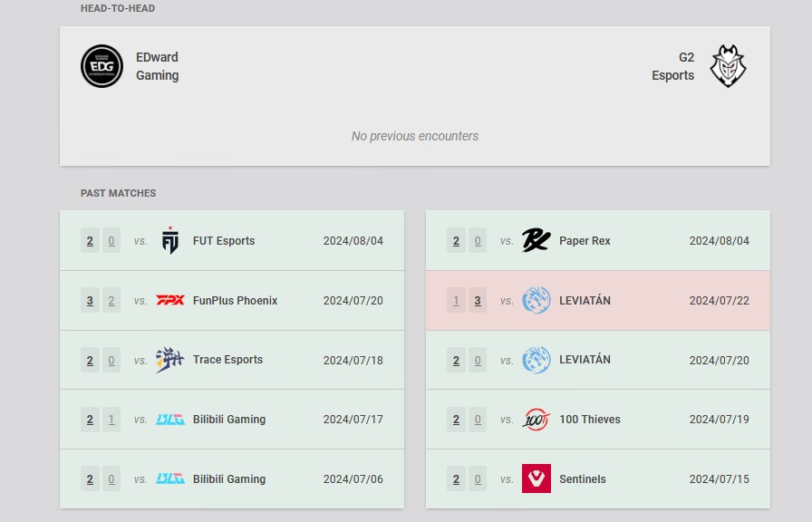Click score 2 in Paper Rex row

pos(456,241)
